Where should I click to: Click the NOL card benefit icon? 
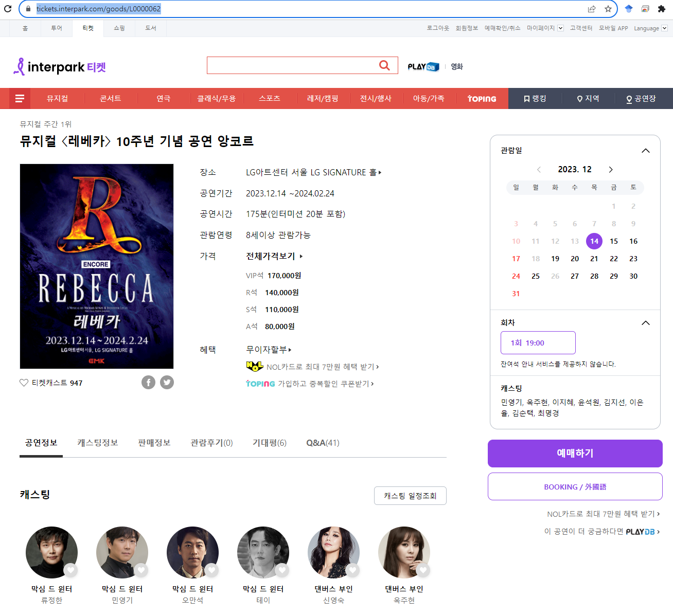255,367
